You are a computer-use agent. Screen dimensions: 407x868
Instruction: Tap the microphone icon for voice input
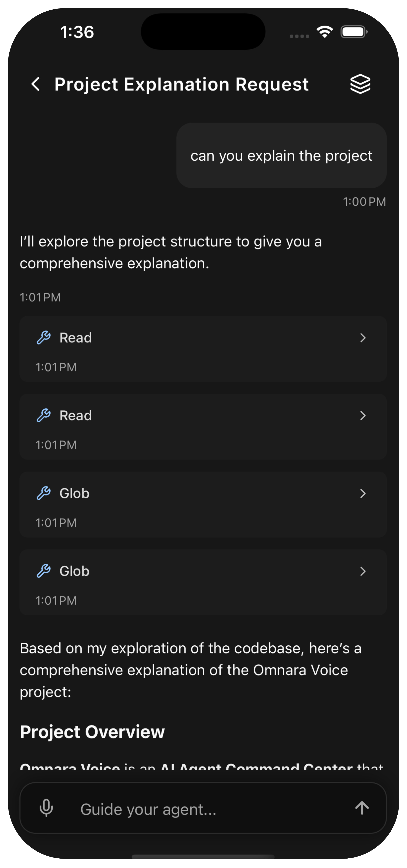pyautogui.click(x=46, y=808)
